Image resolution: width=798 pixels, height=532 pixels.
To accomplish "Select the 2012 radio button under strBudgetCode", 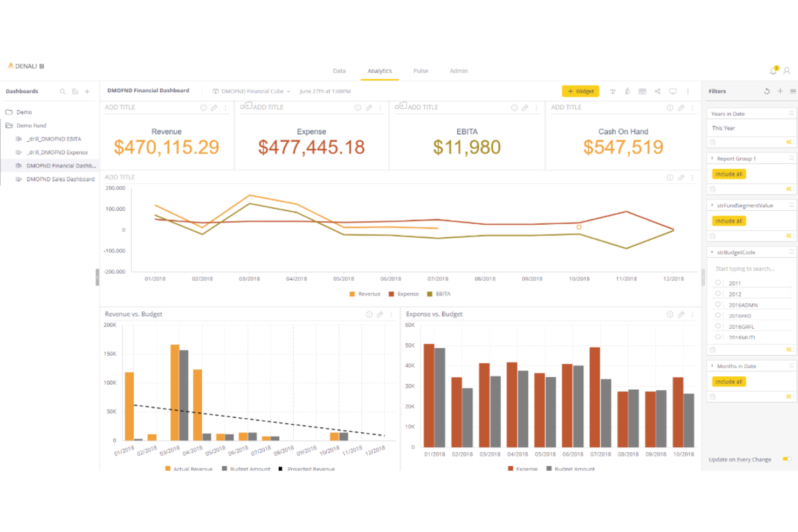I will pyautogui.click(x=718, y=294).
